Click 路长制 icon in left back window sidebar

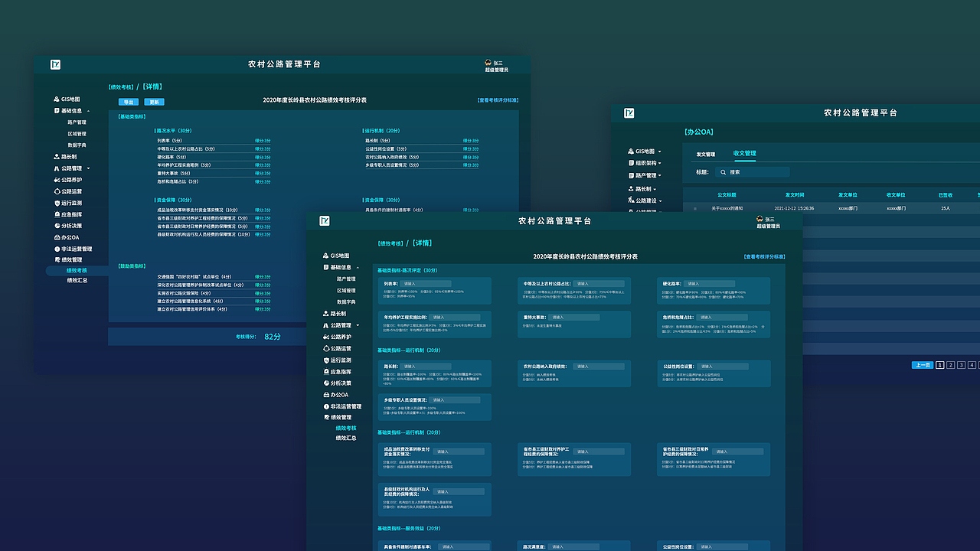(57, 157)
